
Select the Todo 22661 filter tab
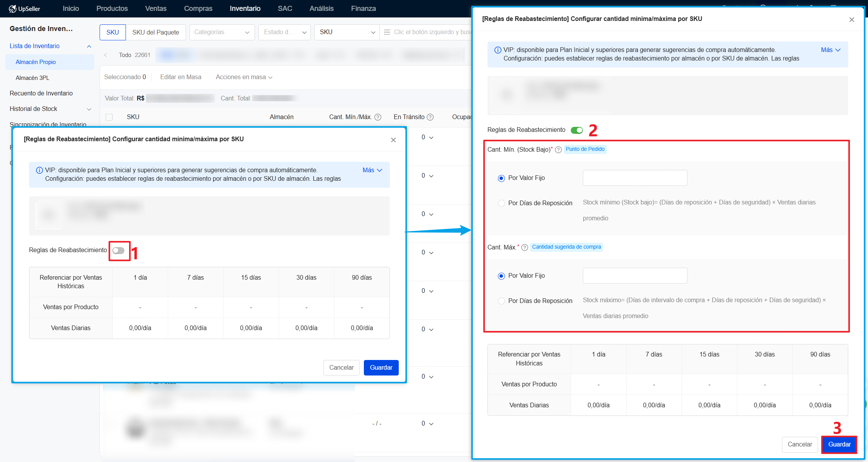click(x=134, y=55)
